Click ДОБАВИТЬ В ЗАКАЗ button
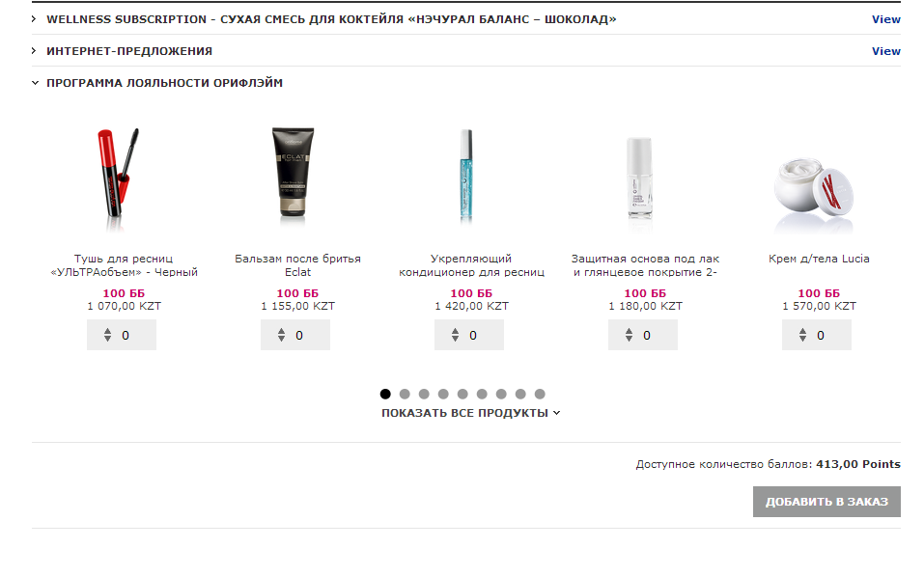 point(826,502)
